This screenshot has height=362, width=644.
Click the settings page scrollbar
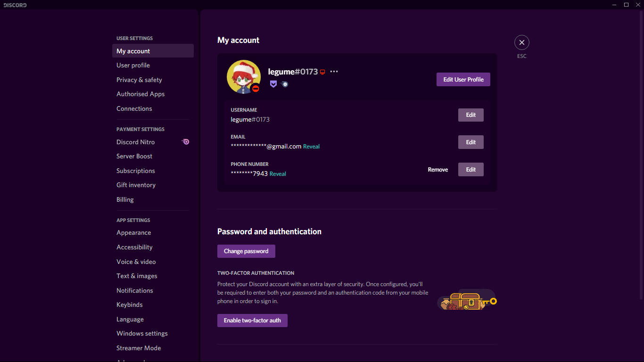click(x=641, y=156)
